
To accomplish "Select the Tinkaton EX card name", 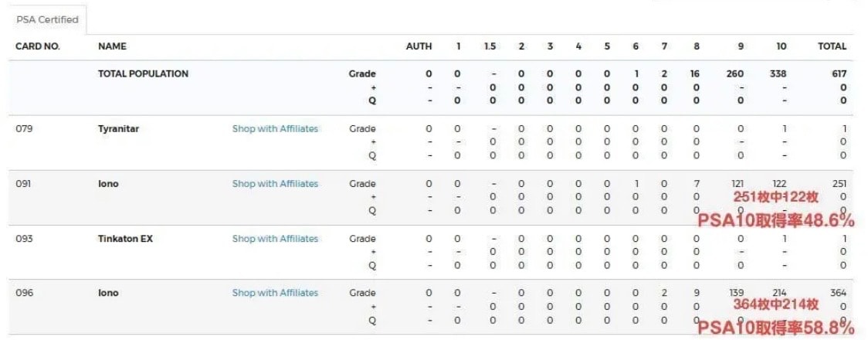I will (125, 239).
